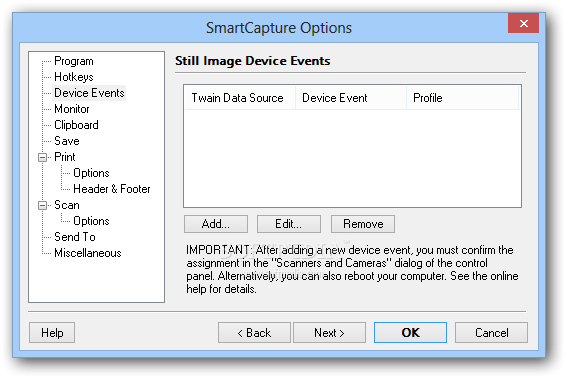Open Header & Footer settings
The image size is (566, 378).
(x=112, y=189)
